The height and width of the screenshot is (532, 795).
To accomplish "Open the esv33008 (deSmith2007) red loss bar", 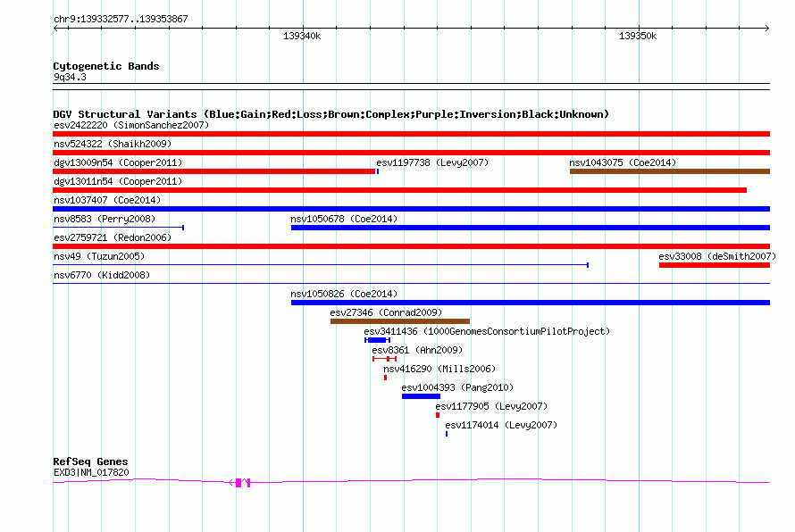I will click(x=715, y=265).
